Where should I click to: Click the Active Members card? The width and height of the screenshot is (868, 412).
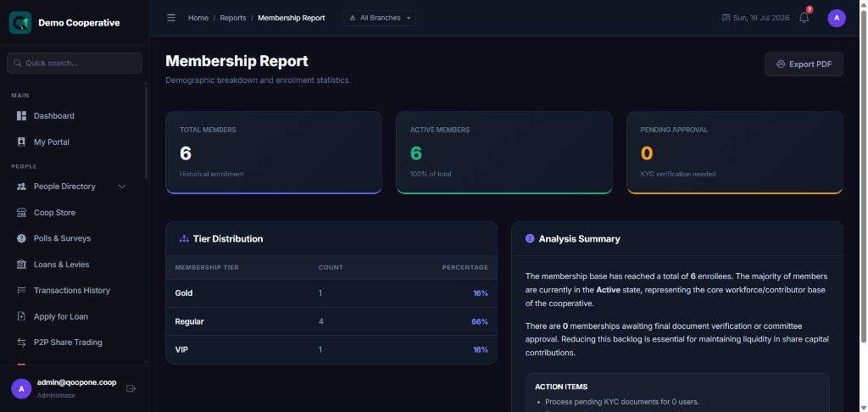tap(504, 153)
